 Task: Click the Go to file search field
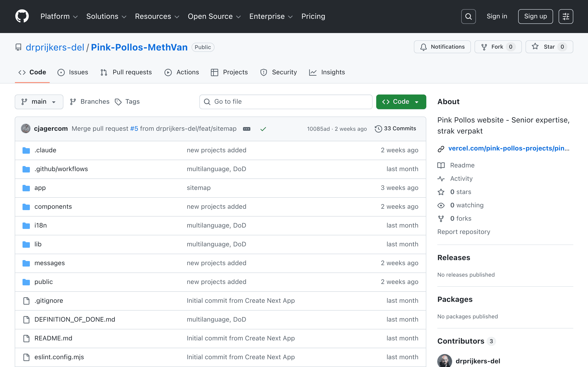[286, 101]
